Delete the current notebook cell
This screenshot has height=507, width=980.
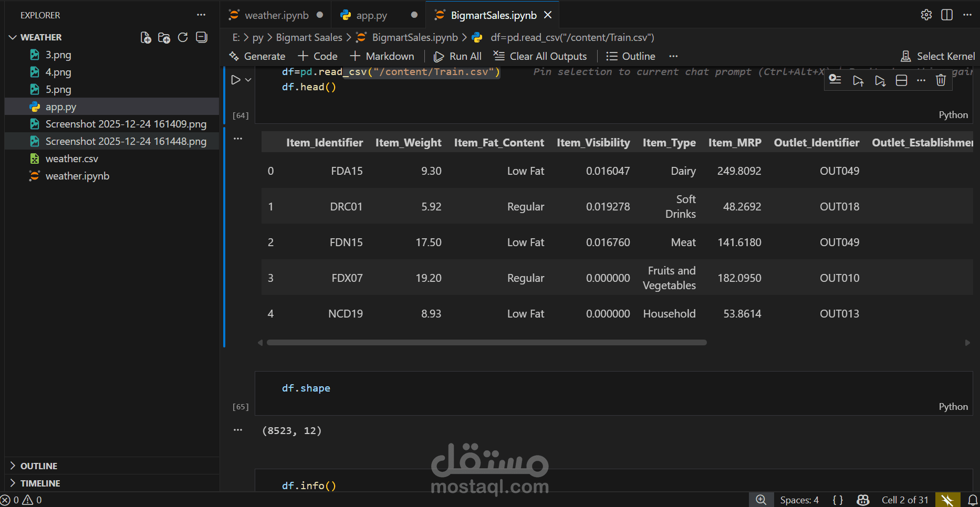pos(941,80)
